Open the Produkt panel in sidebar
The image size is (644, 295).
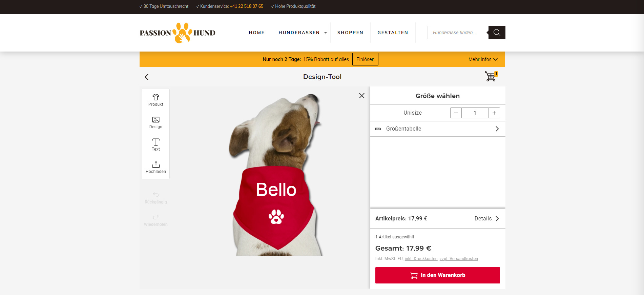(155, 100)
